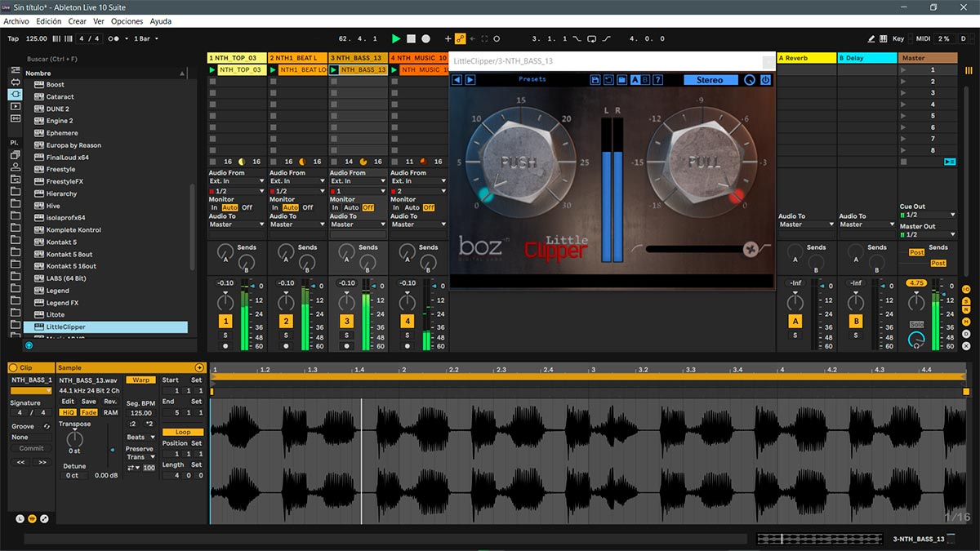Show the Envelopes box round icon
The image size is (980, 551).
point(44,518)
